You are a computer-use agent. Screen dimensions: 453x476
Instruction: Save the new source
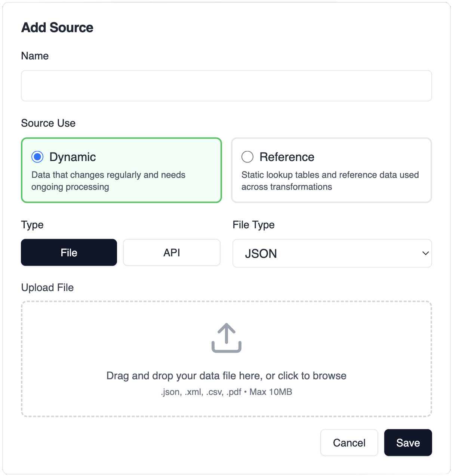pyautogui.click(x=407, y=442)
